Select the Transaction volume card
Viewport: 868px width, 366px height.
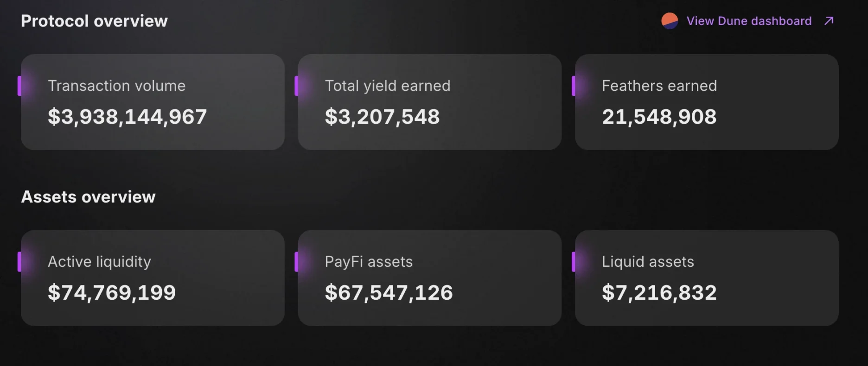click(153, 102)
